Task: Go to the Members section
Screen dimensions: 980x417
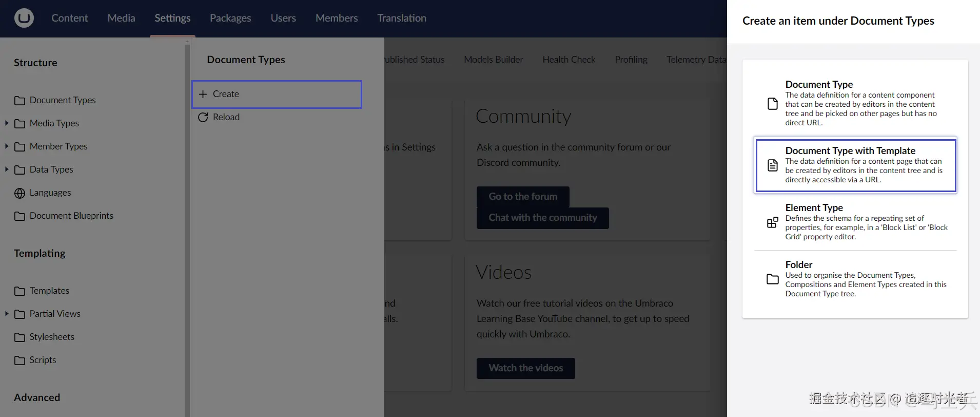Action: click(337, 18)
